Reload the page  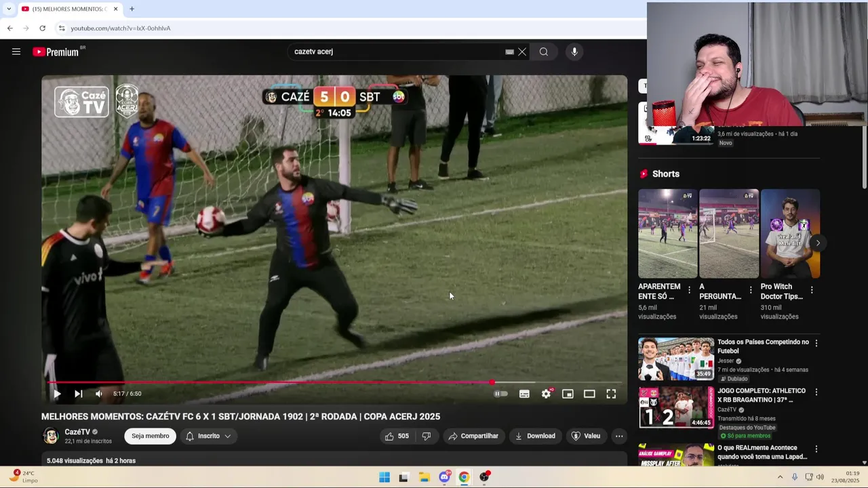tap(42, 28)
